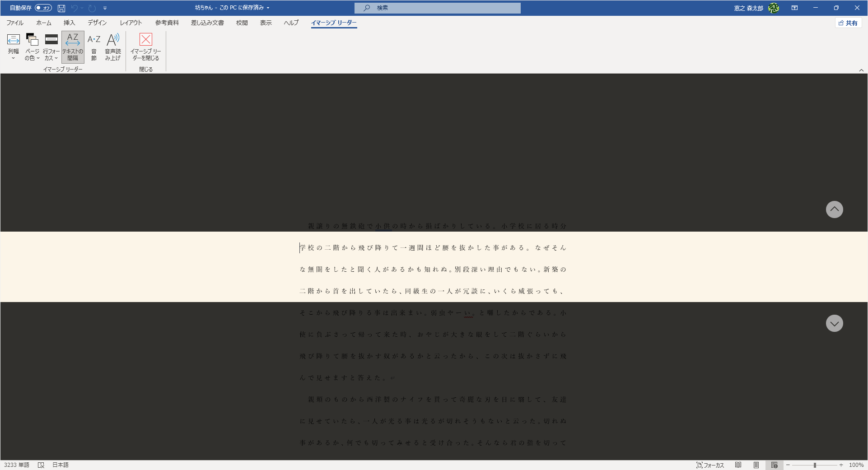Toggle テキストの間隔 text spacing
This screenshot has height=470, width=868.
click(x=73, y=47)
